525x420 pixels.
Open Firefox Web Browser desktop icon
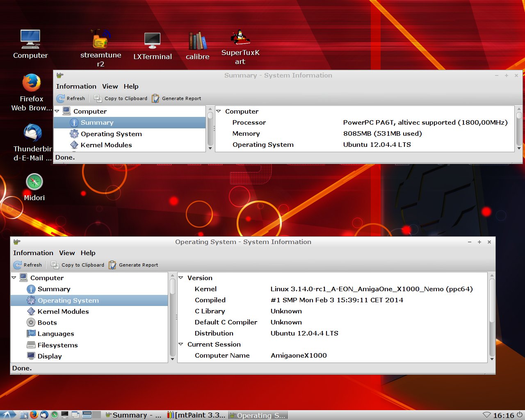coord(32,84)
